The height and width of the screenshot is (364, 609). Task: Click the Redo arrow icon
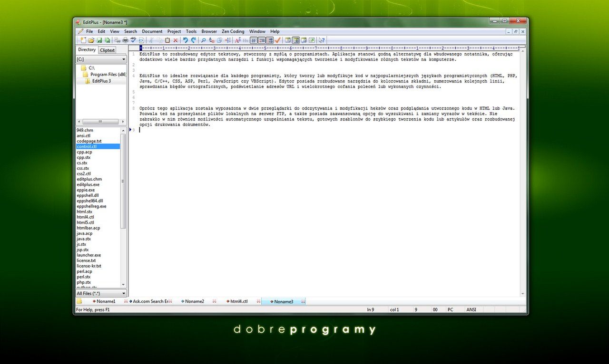pos(194,40)
